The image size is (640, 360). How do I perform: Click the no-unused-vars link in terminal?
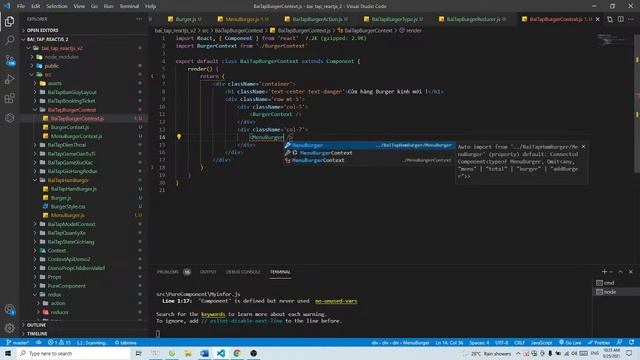click(x=336, y=301)
